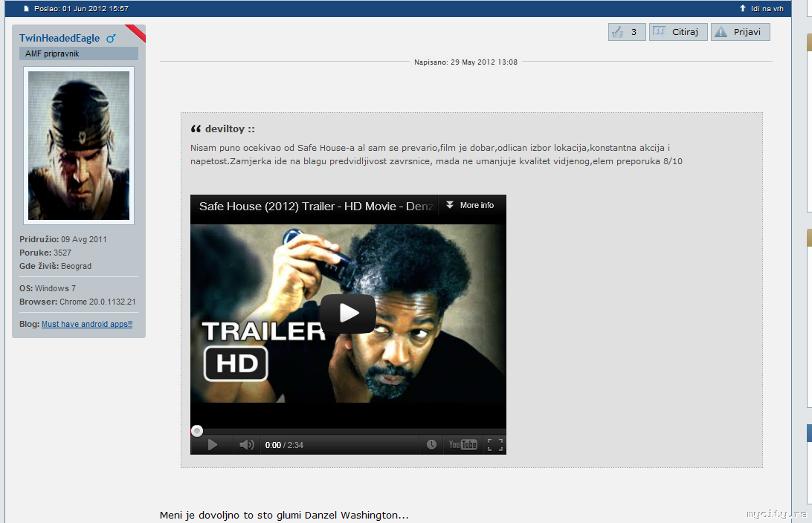Click the Citiraj quote button
The height and width of the screenshot is (523, 812).
coord(678,32)
